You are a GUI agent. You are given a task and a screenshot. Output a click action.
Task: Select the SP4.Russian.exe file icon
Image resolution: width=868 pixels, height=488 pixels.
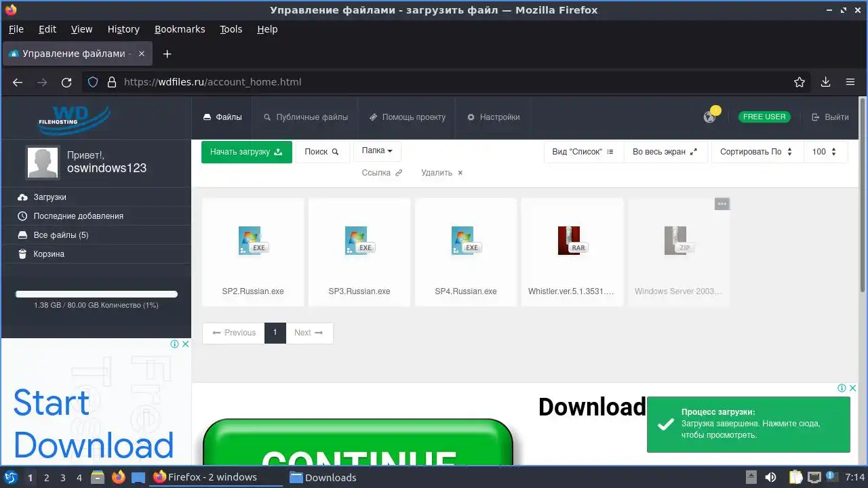click(x=466, y=241)
